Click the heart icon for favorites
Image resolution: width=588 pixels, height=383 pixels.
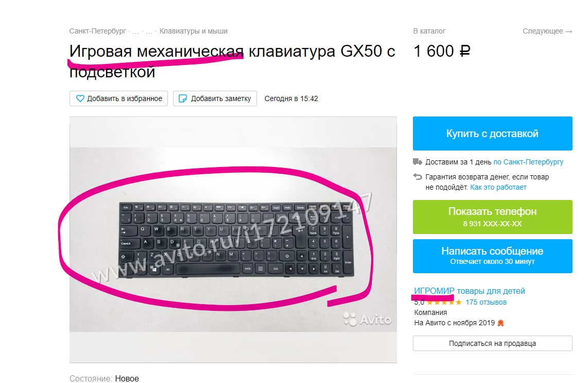pyautogui.click(x=80, y=98)
